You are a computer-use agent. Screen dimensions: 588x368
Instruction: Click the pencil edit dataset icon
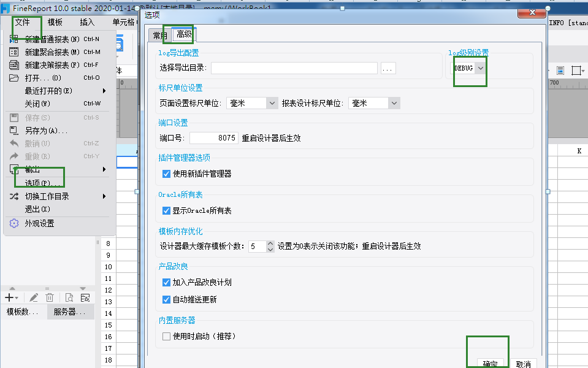click(34, 298)
